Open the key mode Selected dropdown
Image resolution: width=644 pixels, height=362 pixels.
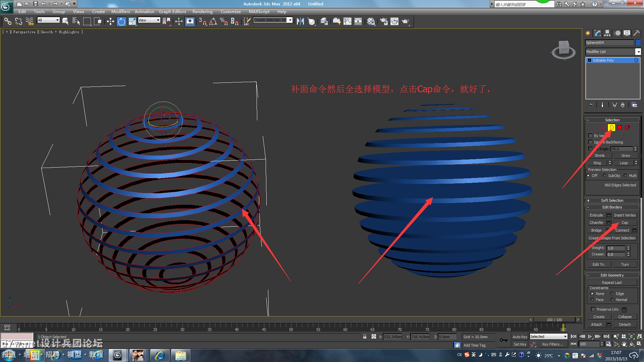pos(548,336)
